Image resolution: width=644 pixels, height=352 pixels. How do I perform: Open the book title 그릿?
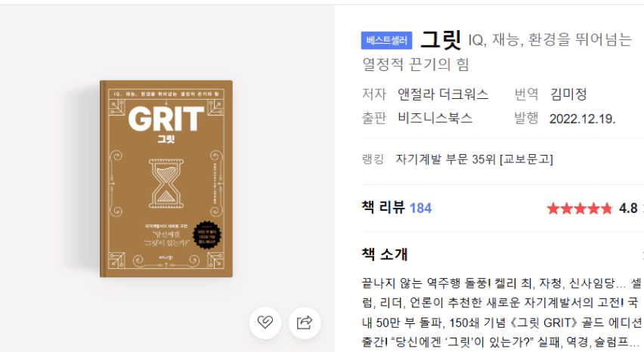(x=441, y=40)
